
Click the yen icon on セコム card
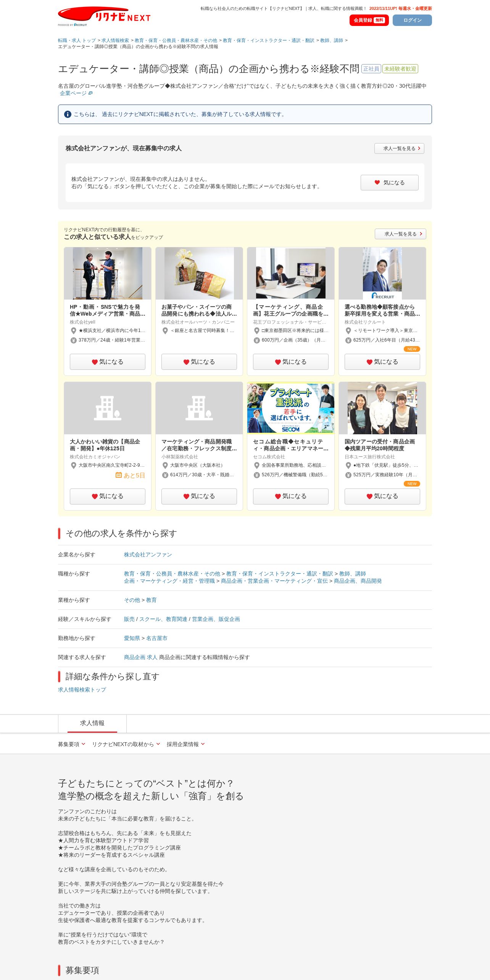click(256, 475)
